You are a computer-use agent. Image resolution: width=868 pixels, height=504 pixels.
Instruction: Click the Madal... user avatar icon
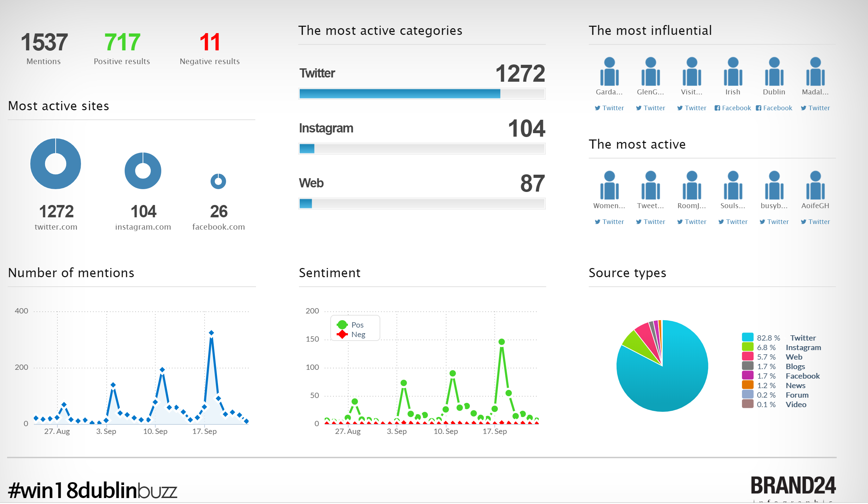815,71
